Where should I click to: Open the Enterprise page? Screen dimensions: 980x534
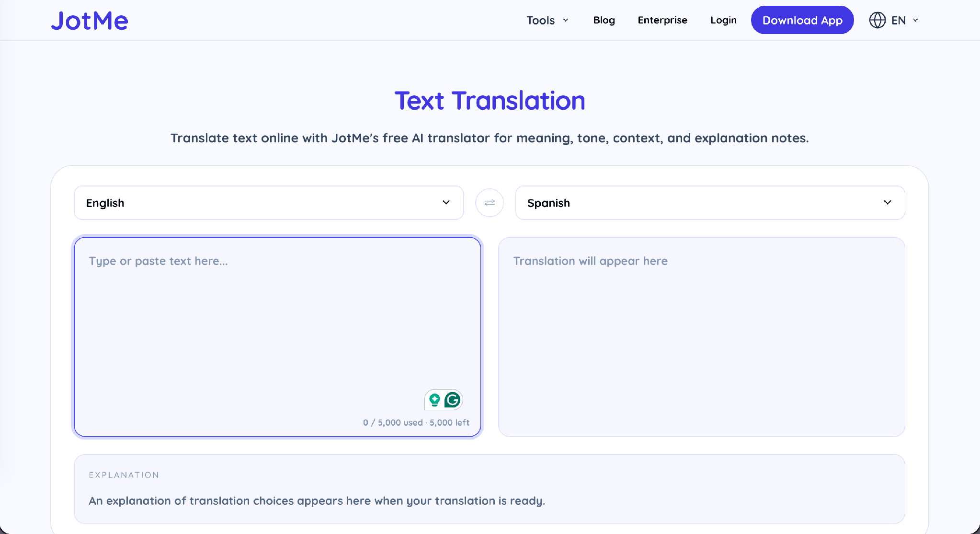pos(662,20)
